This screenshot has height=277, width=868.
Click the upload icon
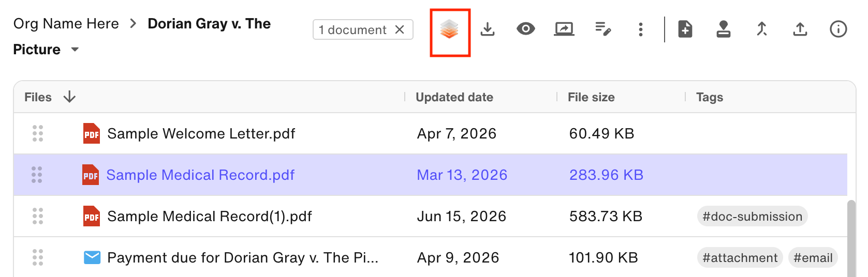coord(800,29)
